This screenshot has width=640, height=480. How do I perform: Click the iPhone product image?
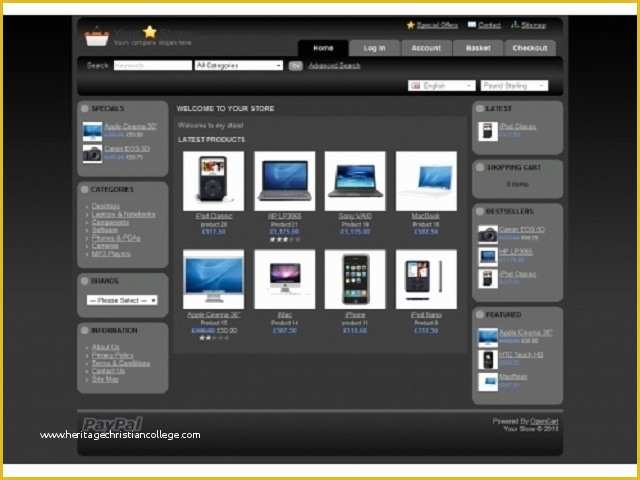click(355, 279)
